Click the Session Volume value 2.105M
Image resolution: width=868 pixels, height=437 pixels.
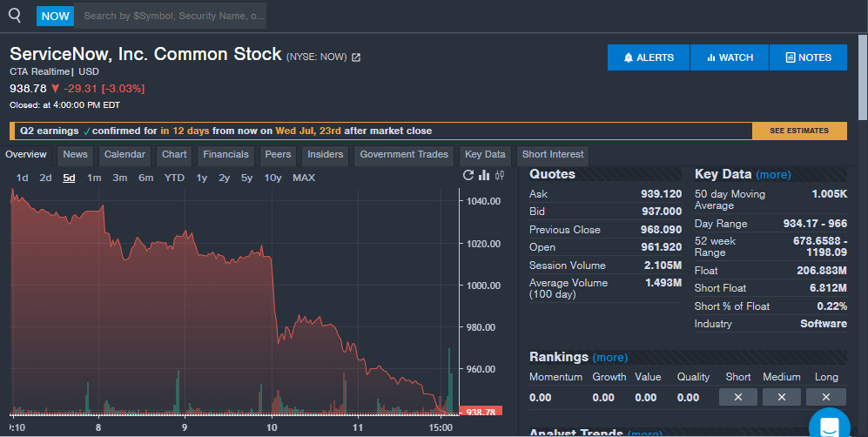tap(663, 266)
